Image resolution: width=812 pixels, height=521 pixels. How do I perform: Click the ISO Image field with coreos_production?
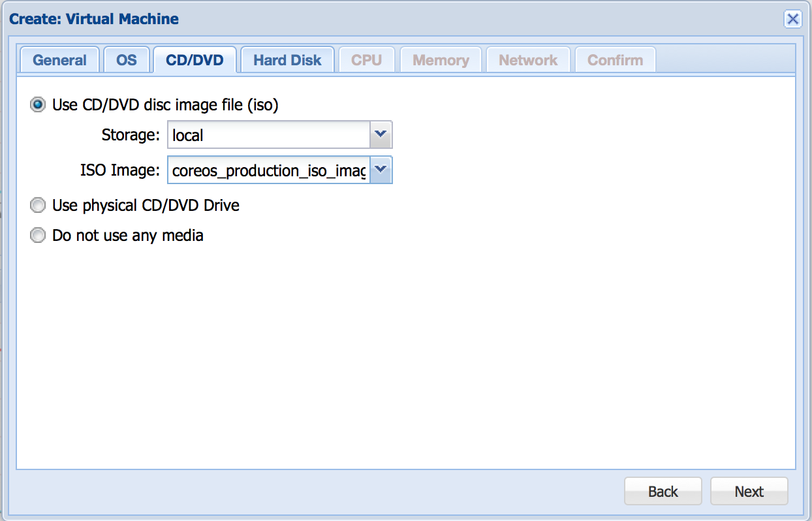click(269, 170)
